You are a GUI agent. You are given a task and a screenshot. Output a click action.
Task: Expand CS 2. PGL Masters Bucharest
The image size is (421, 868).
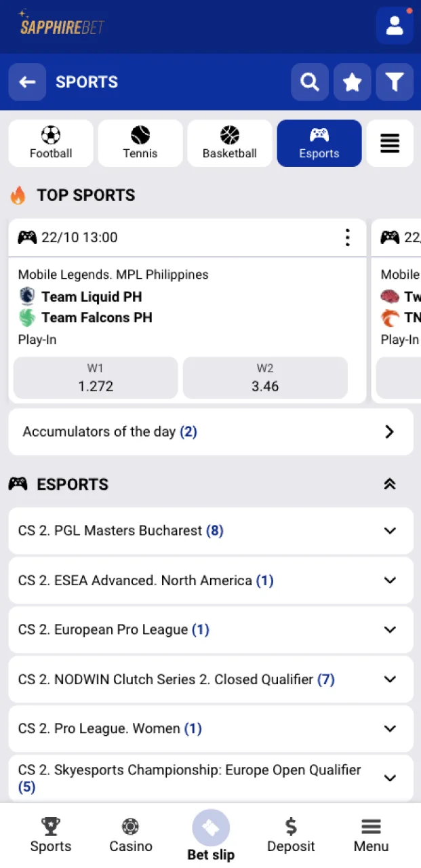[210, 530]
